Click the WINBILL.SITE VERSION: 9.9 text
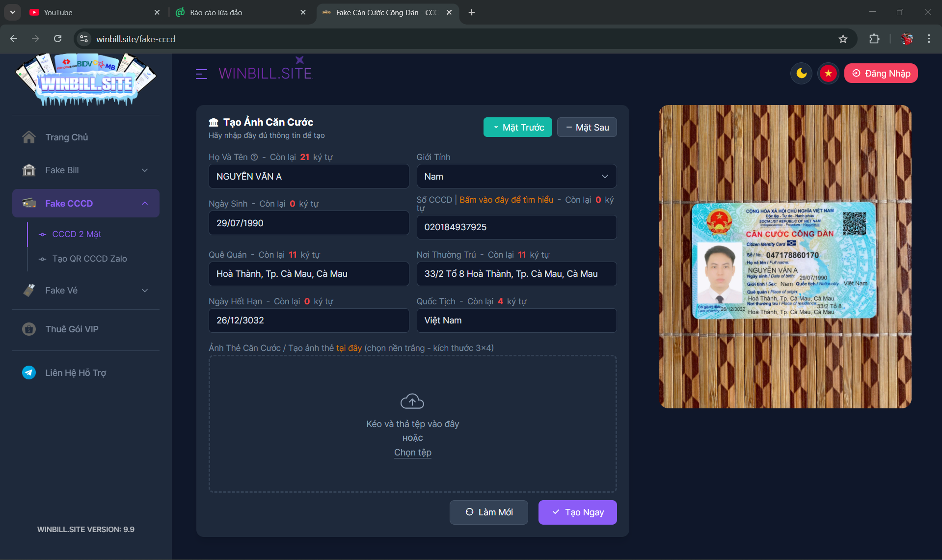This screenshot has height=560, width=942. [86, 529]
